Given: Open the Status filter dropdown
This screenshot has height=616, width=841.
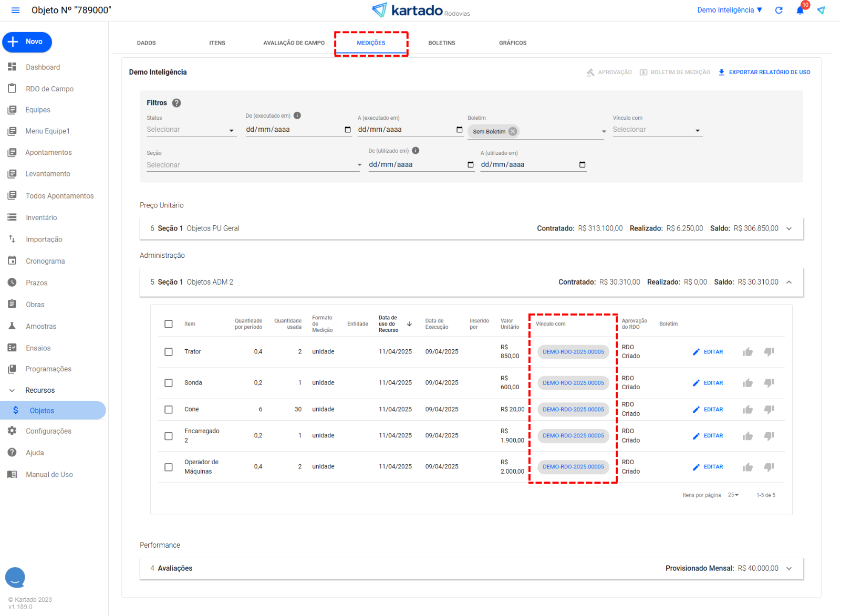Looking at the screenshot, I should (191, 130).
